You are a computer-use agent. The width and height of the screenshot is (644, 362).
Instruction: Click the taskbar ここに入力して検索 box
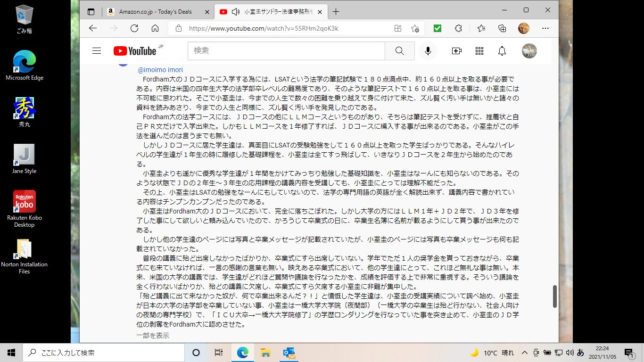pos(104,353)
